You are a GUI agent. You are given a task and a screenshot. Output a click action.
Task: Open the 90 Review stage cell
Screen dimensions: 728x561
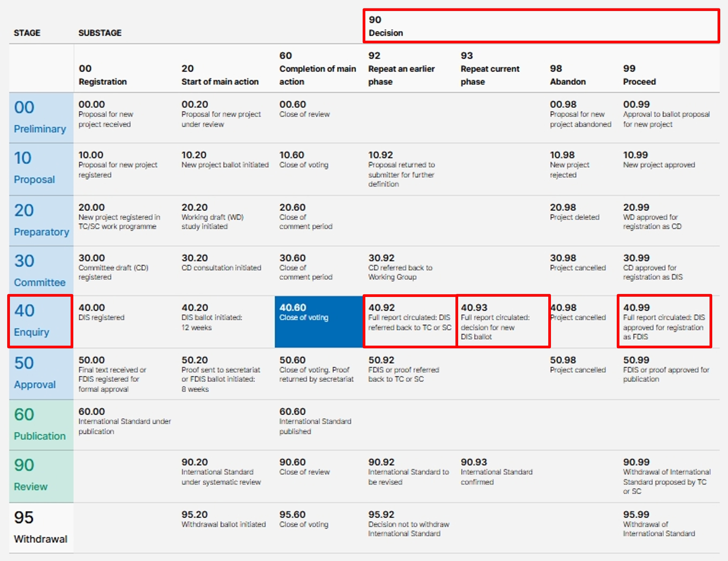pos(41,476)
